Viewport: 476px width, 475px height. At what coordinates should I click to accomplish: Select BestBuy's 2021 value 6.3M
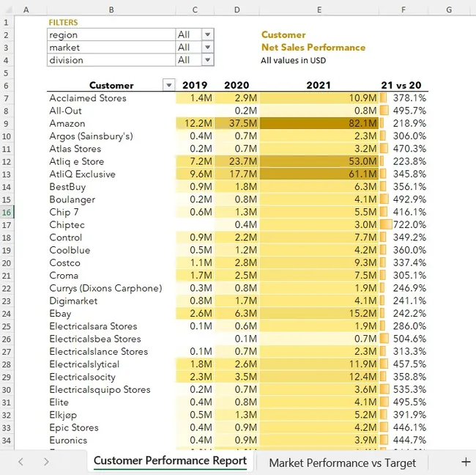319,187
